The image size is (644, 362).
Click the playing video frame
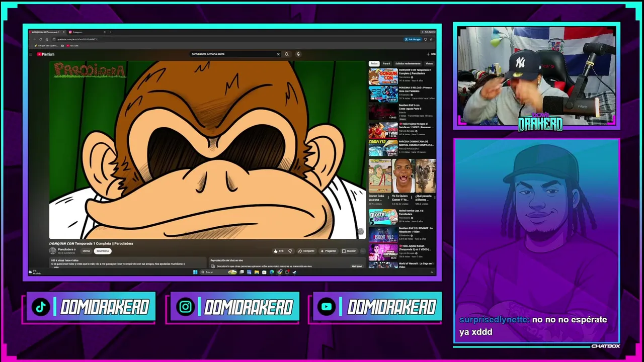click(x=208, y=150)
